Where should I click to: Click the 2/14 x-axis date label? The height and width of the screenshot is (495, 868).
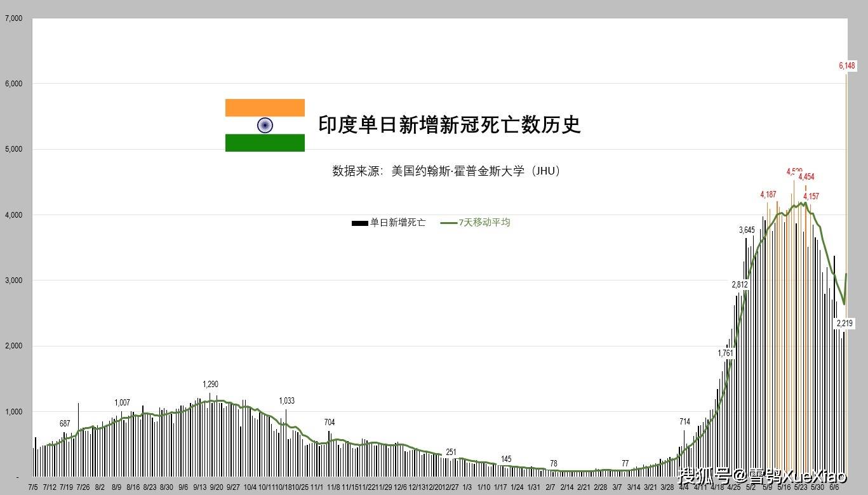[567, 487]
